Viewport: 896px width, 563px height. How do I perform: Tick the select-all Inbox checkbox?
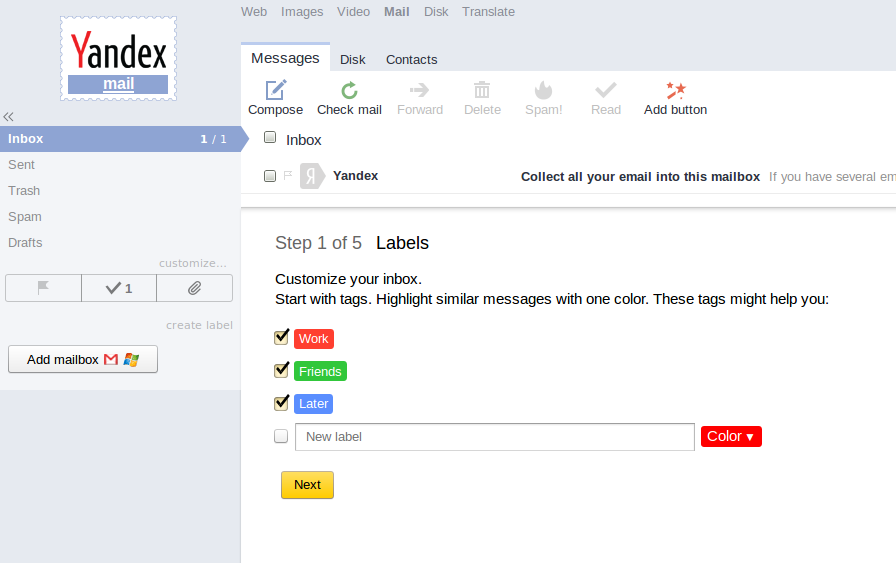pyautogui.click(x=270, y=137)
